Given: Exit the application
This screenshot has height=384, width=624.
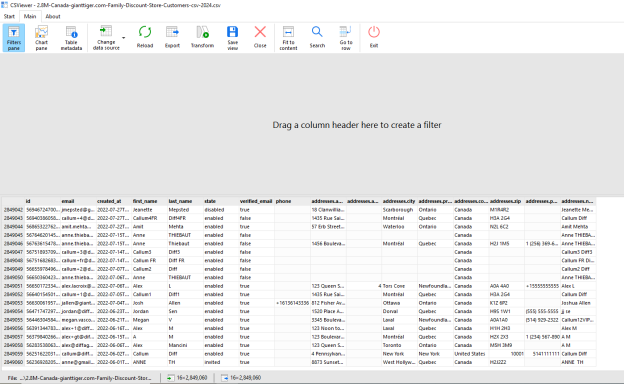Looking at the screenshot, I should (x=374, y=38).
